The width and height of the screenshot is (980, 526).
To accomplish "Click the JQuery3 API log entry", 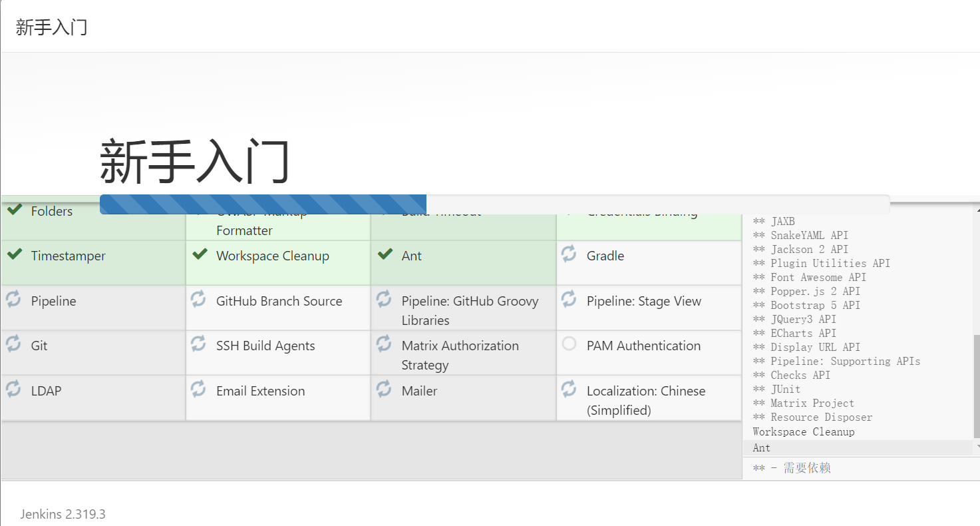I will [x=794, y=319].
